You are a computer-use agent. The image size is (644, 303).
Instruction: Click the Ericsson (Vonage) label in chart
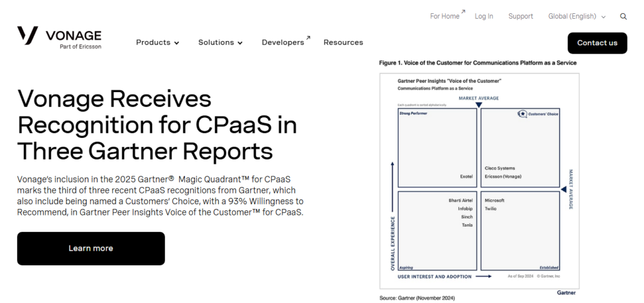(502, 177)
